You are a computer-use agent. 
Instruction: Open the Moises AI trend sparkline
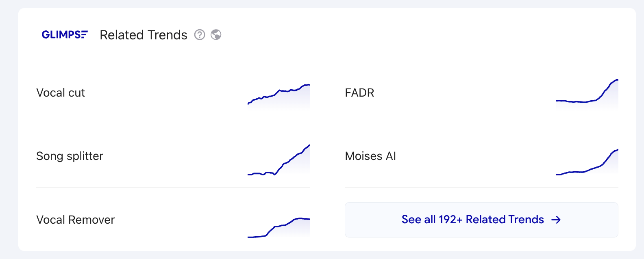(x=587, y=162)
